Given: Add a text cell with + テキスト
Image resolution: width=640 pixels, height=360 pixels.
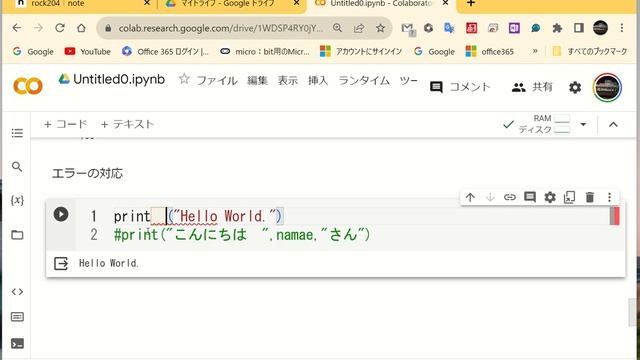Looking at the screenshot, I should (x=127, y=124).
